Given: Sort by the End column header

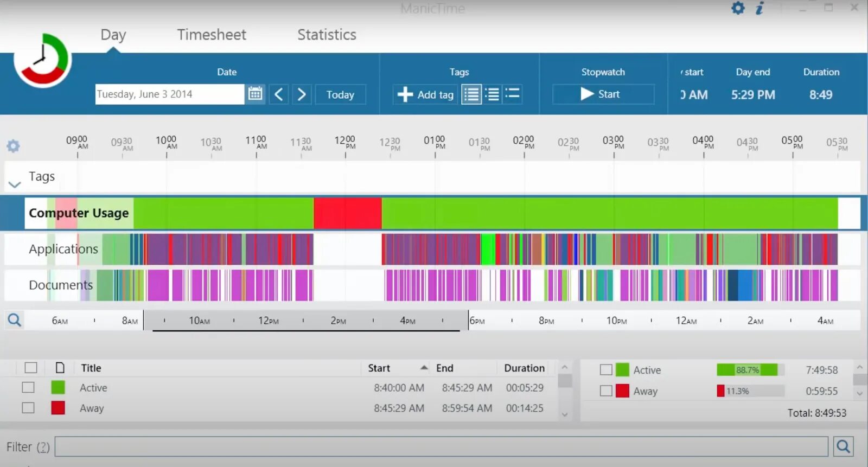Looking at the screenshot, I should point(444,368).
